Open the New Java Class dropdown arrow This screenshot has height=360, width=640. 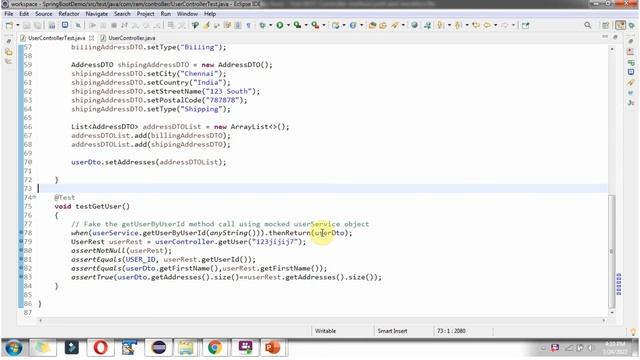(362, 25)
